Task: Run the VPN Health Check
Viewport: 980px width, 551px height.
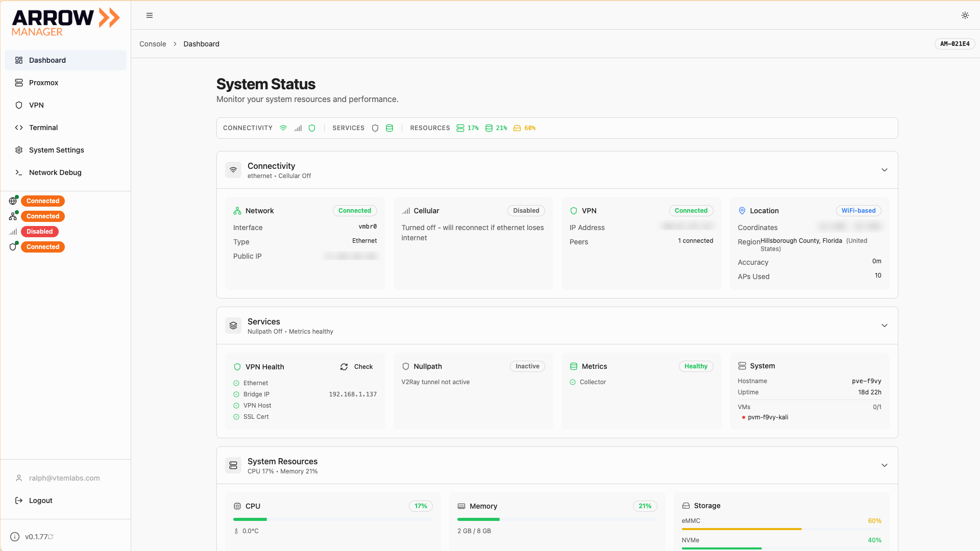Action: pyautogui.click(x=356, y=366)
